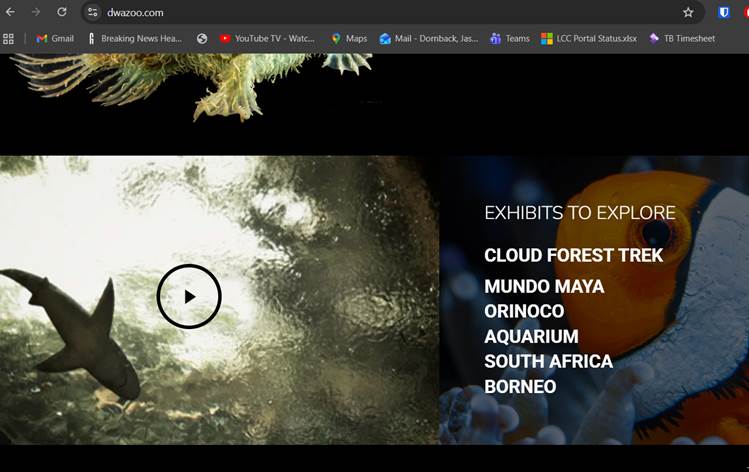Screen dimensions: 749x472
Task: Go to the Mundo Maya exhibit
Action: [x=544, y=287]
